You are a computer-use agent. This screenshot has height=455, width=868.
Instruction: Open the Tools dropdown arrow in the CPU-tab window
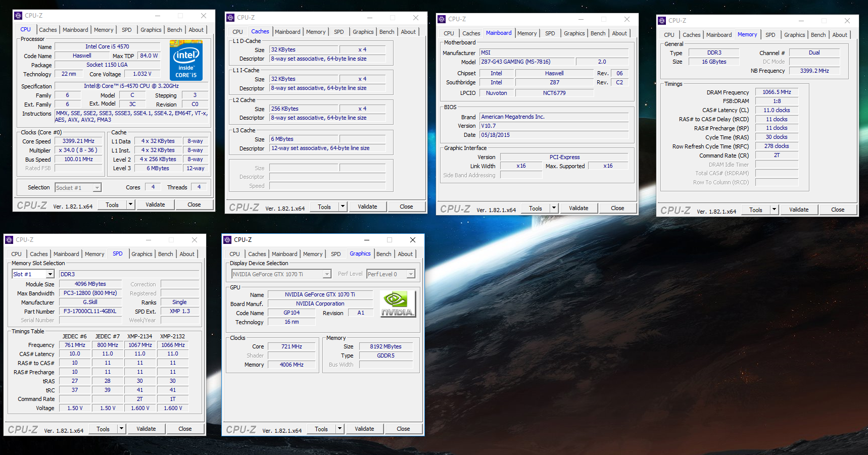pos(130,205)
